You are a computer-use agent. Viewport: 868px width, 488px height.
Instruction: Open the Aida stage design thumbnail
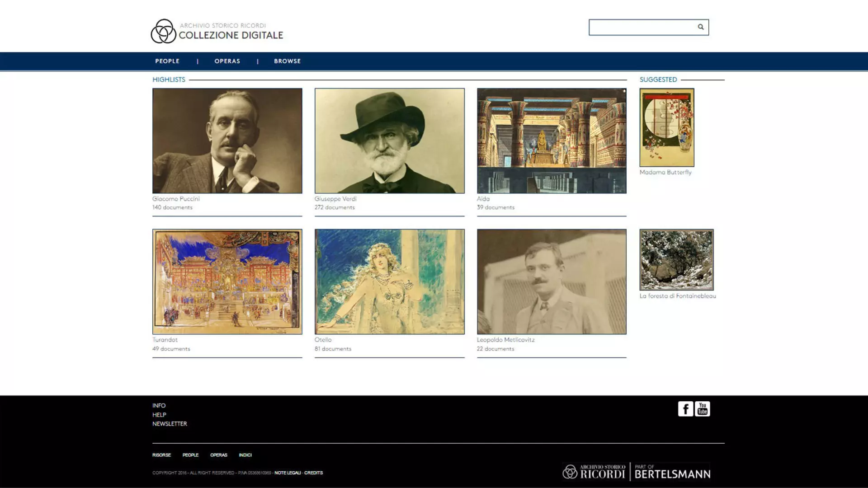coord(552,141)
